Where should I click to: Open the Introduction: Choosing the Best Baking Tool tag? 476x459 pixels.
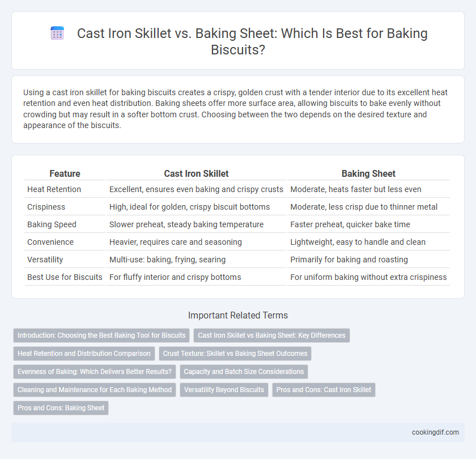coord(101,335)
